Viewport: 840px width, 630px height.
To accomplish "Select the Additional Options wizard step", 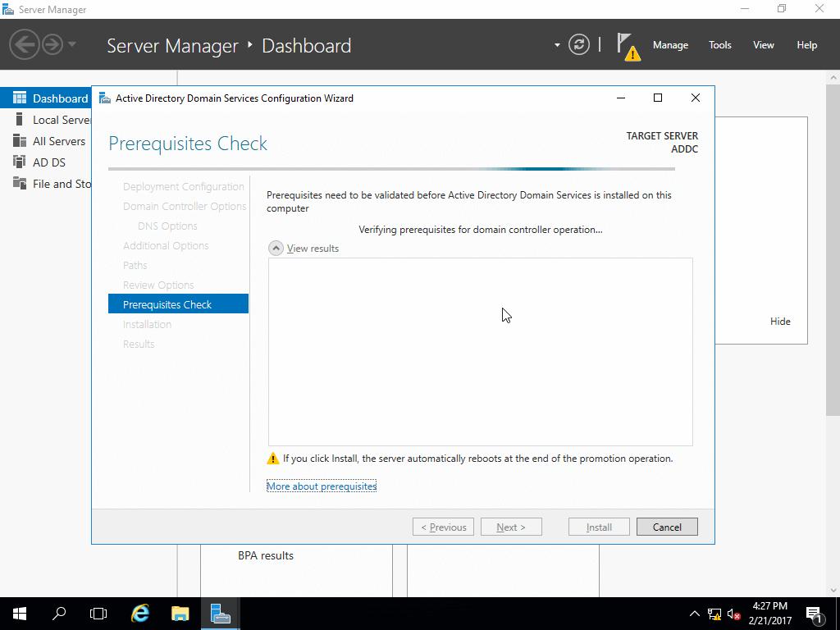I will 166,245.
